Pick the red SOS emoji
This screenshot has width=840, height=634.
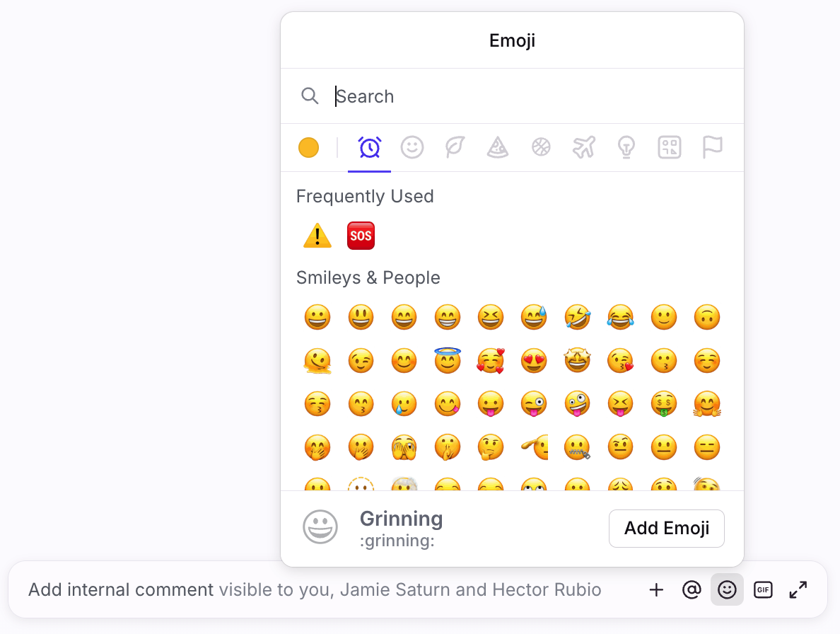coord(361,236)
